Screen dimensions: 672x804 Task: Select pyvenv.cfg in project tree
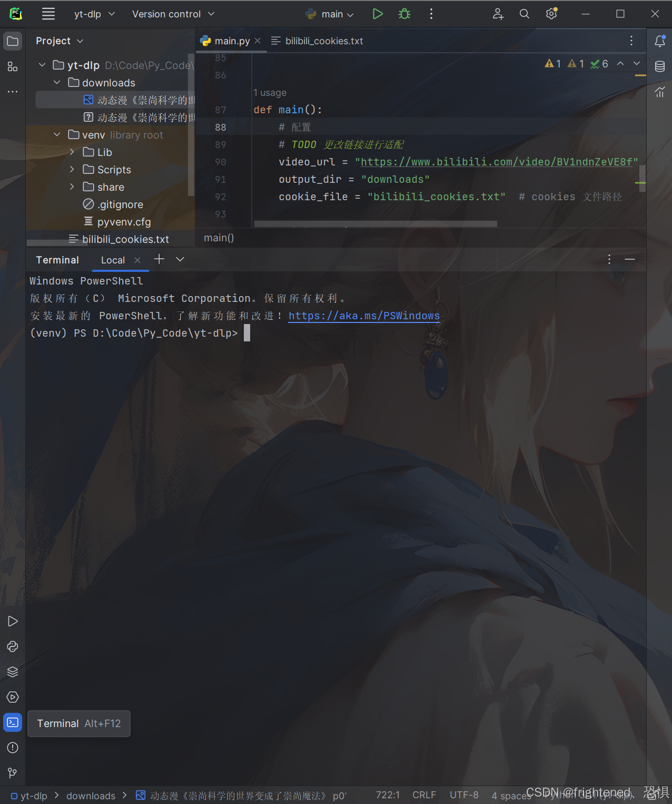click(x=117, y=222)
